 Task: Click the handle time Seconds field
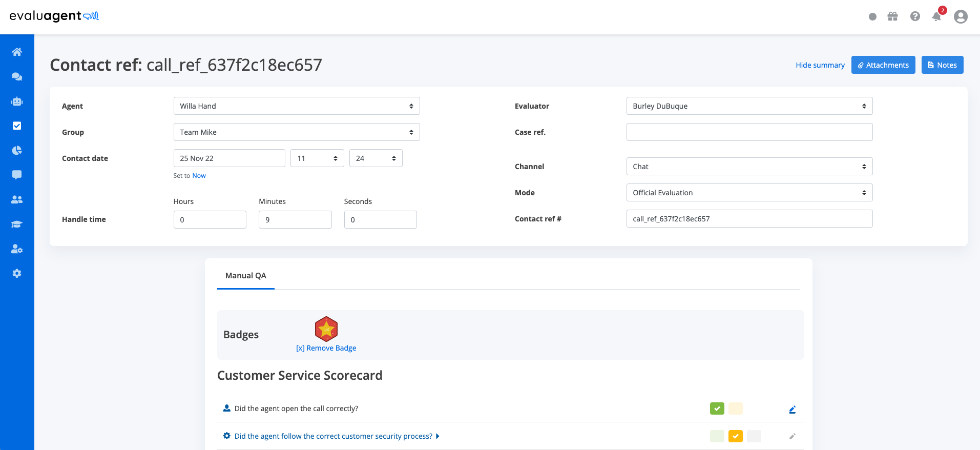point(381,220)
